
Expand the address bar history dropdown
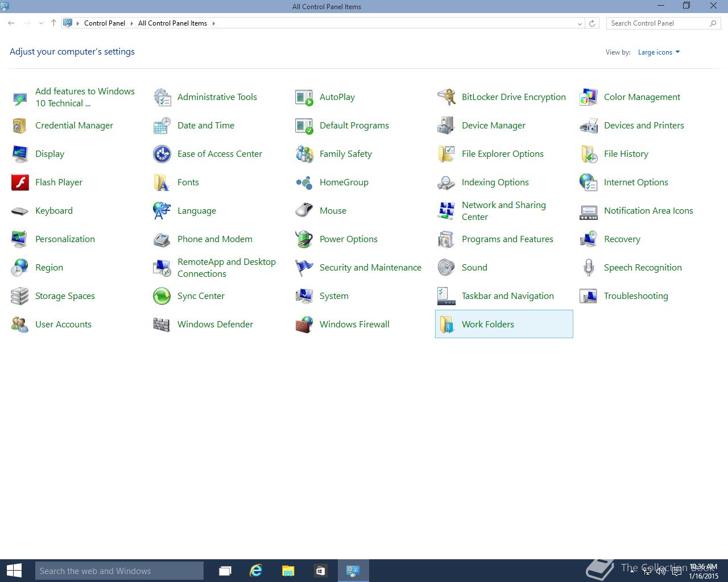coord(580,23)
